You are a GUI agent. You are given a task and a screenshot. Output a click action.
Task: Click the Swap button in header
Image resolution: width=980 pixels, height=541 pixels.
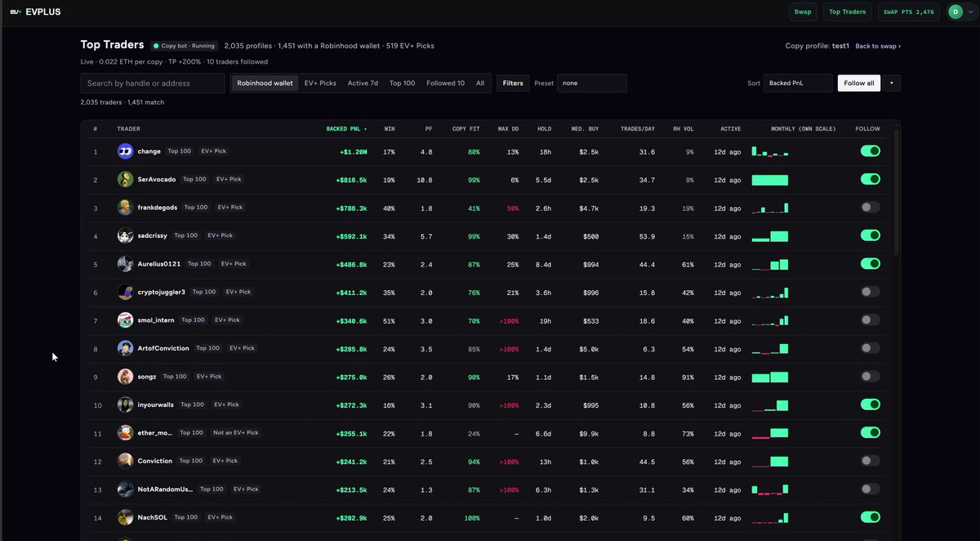(803, 11)
